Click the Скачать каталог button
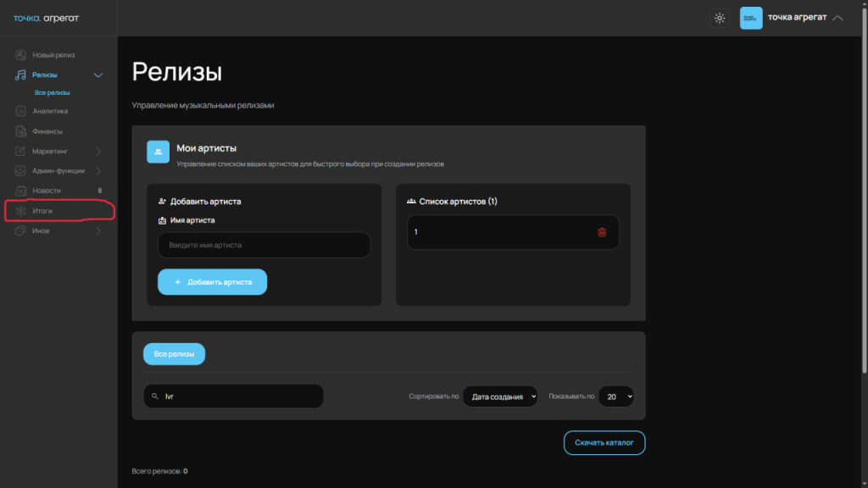The image size is (868, 488). coord(604,442)
